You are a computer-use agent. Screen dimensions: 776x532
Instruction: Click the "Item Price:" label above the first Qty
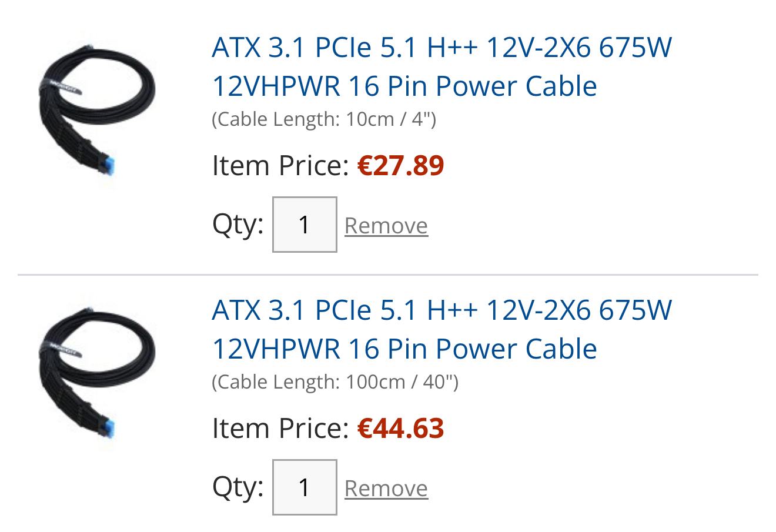pos(280,165)
